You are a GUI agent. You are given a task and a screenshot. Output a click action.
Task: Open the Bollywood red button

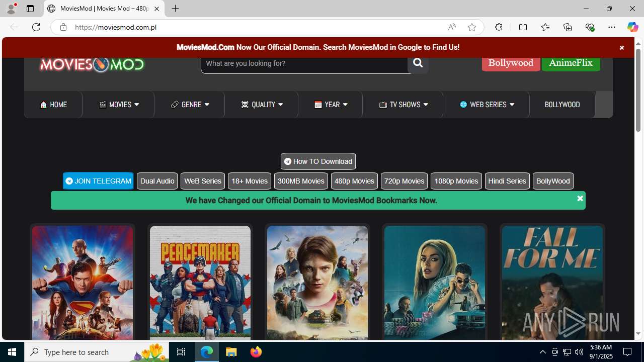tap(511, 63)
